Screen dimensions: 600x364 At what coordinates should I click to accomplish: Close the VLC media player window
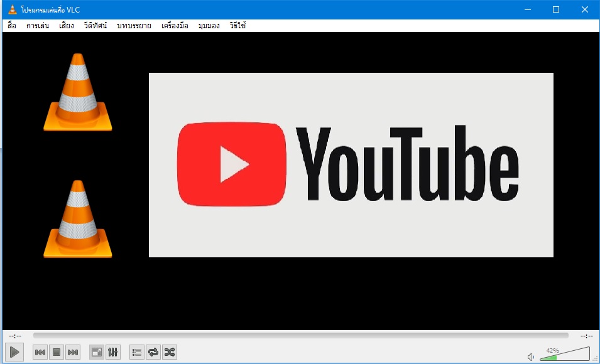[x=585, y=9]
